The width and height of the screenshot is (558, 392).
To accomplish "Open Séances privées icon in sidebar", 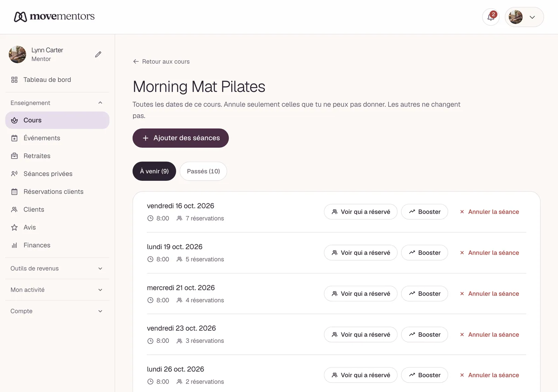I will (x=14, y=174).
